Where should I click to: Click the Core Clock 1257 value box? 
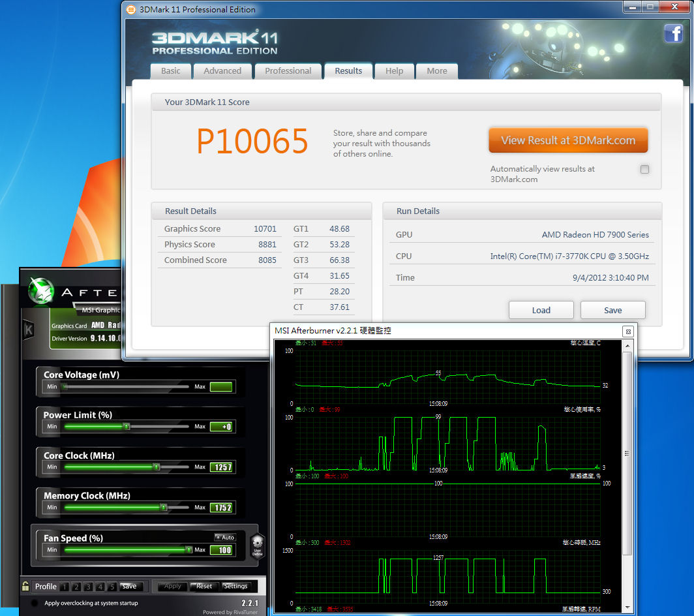coord(222,467)
